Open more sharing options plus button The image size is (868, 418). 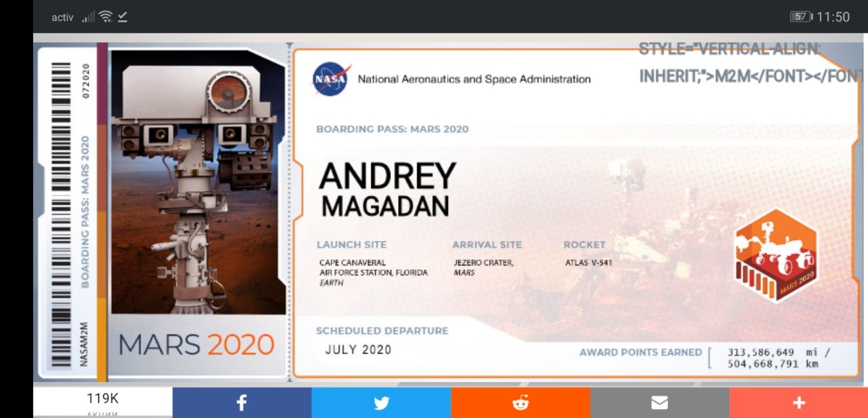[798, 402]
